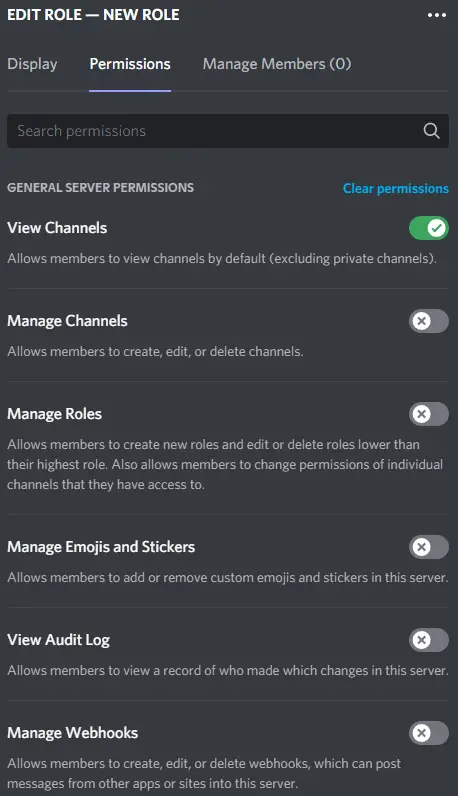Click the Edit Role — New Role heading
The height and width of the screenshot is (796, 458).
[93, 15]
